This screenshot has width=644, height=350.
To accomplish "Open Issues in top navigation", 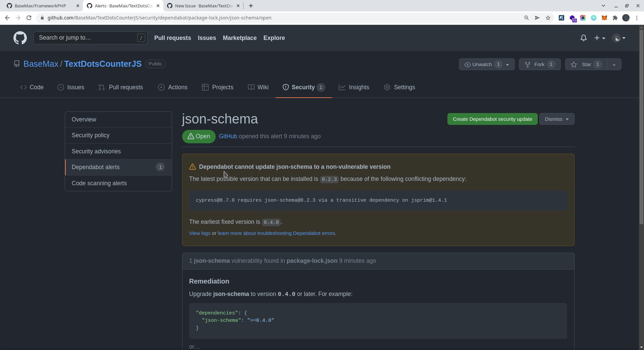I will [x=207, y=38].
